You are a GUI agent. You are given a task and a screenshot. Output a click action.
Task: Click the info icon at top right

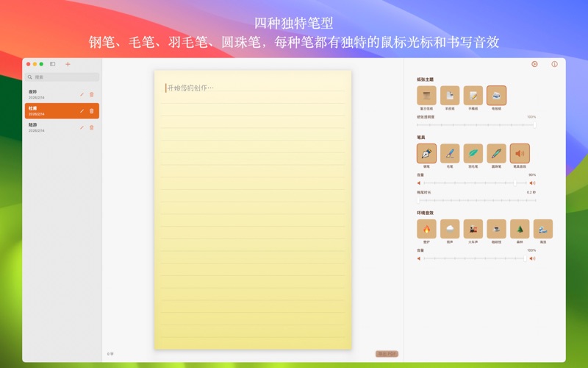point(554,64)
